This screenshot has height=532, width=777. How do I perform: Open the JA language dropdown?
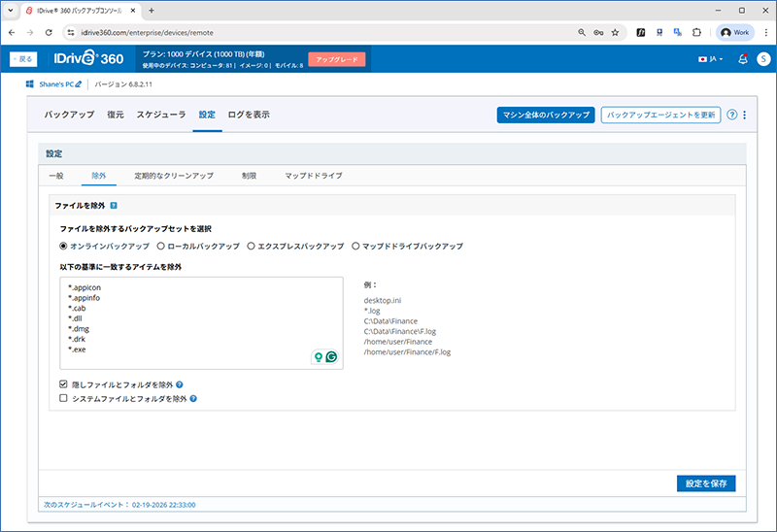pyautogui.click(x=711, y=59)
